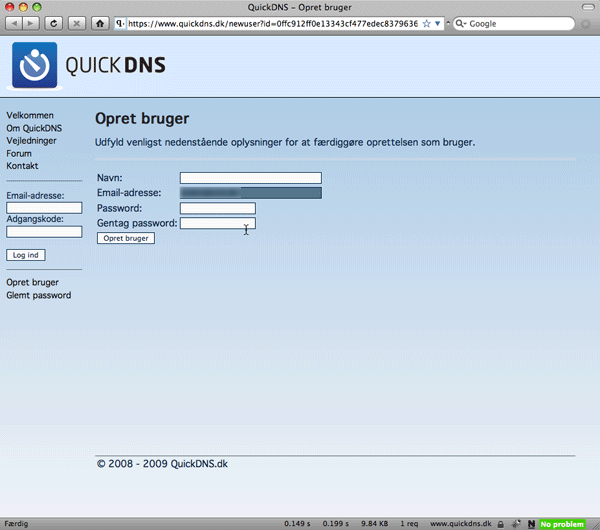Click the copyright 2008 - 2009 QuickDNS.dk text
Screen dimensions: 600x530
pos(162,464)
